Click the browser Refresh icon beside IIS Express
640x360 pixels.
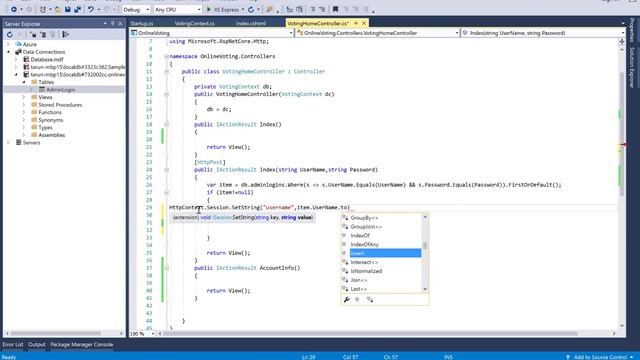point(251,9)
